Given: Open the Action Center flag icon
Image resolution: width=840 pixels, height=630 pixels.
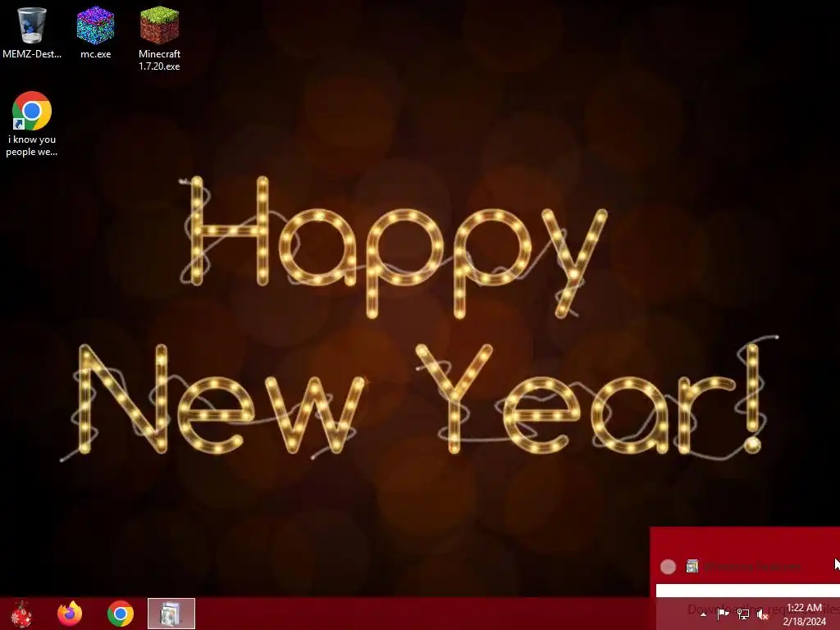Looking at the screenshot, I should point(723,614).
